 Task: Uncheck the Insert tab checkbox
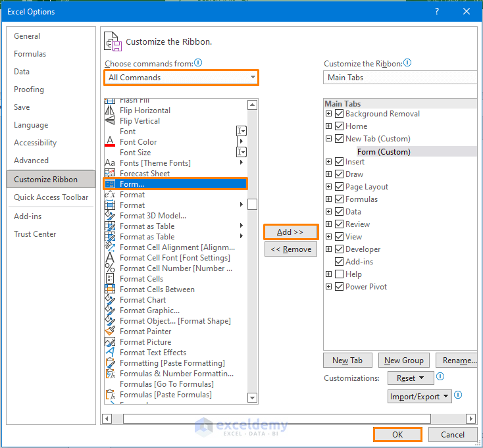tap(339, 161)
